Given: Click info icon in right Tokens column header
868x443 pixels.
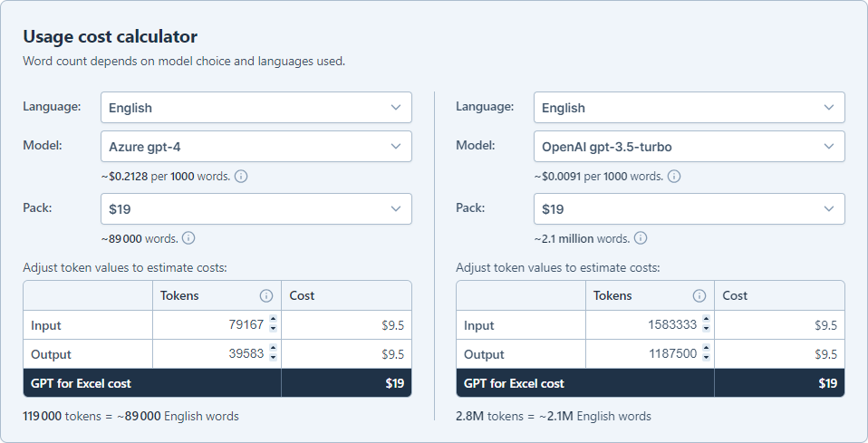Looking at the screenshot, I should coord(699,295).
